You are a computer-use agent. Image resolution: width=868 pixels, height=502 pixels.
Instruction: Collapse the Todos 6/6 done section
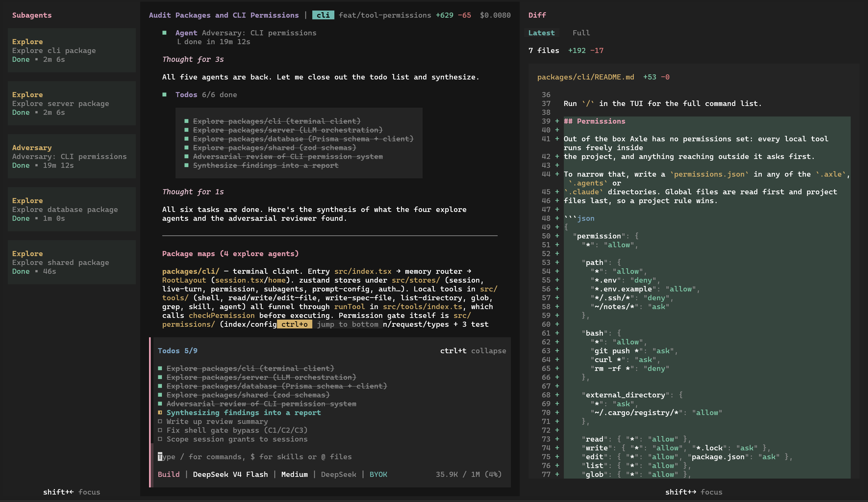(x=206, y=94)
